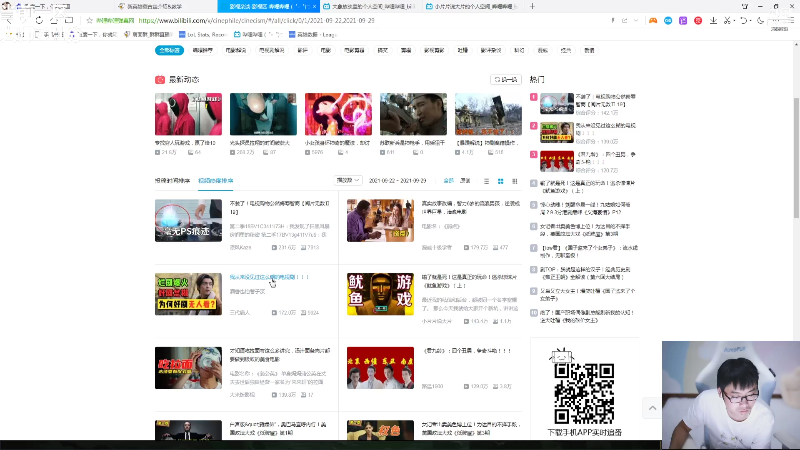This screenshot has height=450, width=800.
Task: Open the yellow 鱿鱼游戏 video thumbnail
Action: (380, 294)
